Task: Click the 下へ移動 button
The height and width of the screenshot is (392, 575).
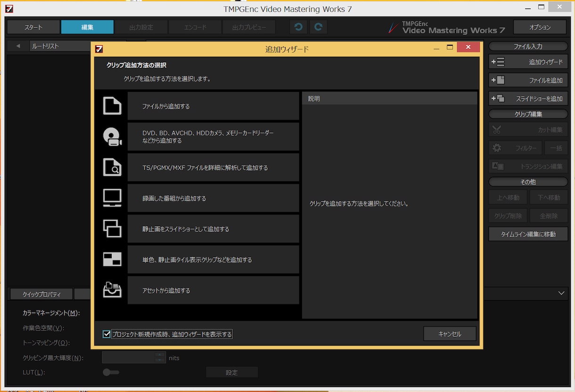Action: tap(549, 197)
